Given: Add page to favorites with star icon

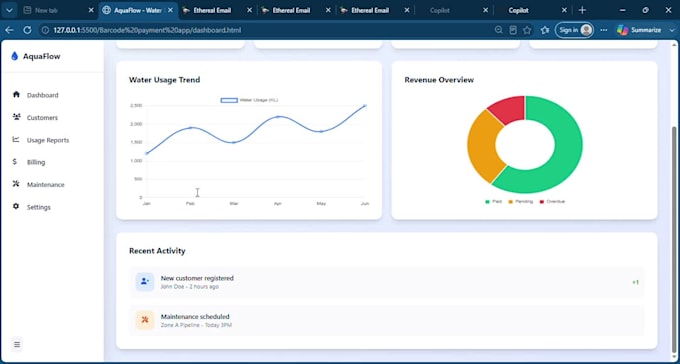Looking at the screenshot, I should 527,30.
